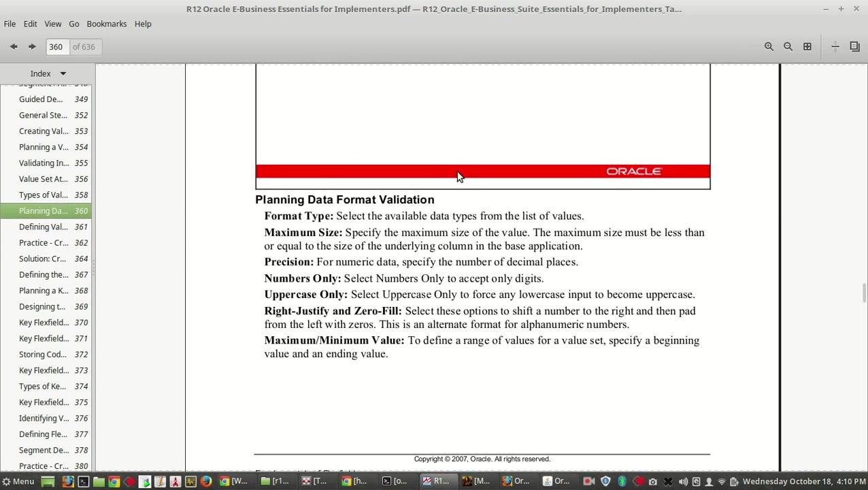
Task: Jump to index entry 'Types of Ke...' 374
Action: pos(46,387)
